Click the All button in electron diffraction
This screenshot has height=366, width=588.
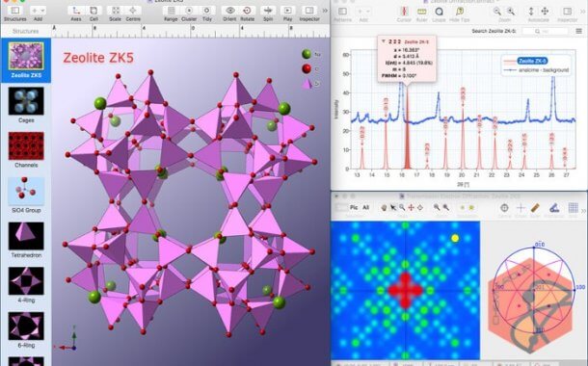click(365, 207)
